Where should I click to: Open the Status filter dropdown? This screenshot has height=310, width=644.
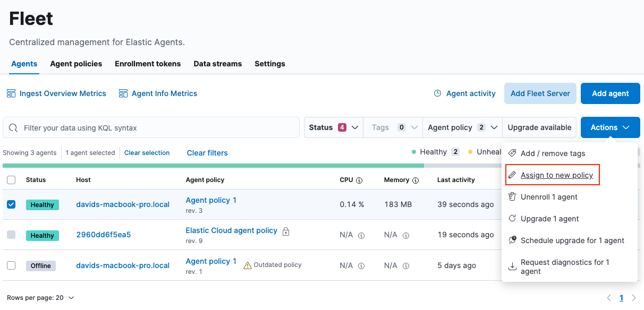tap(333, 127)
